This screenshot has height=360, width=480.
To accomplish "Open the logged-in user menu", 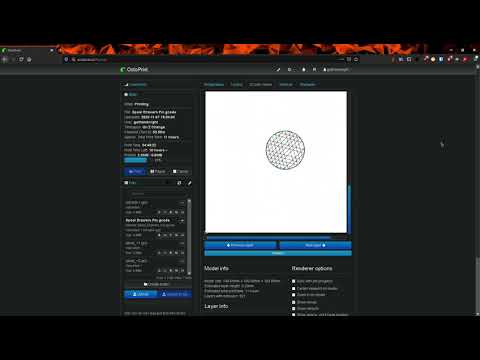I will pyautogui.click(x=336, y=70).
